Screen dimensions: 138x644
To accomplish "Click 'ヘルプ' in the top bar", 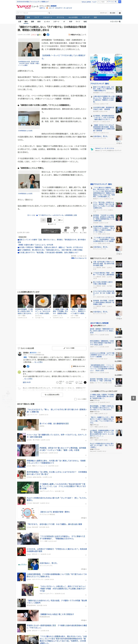I will coord(94,2).
